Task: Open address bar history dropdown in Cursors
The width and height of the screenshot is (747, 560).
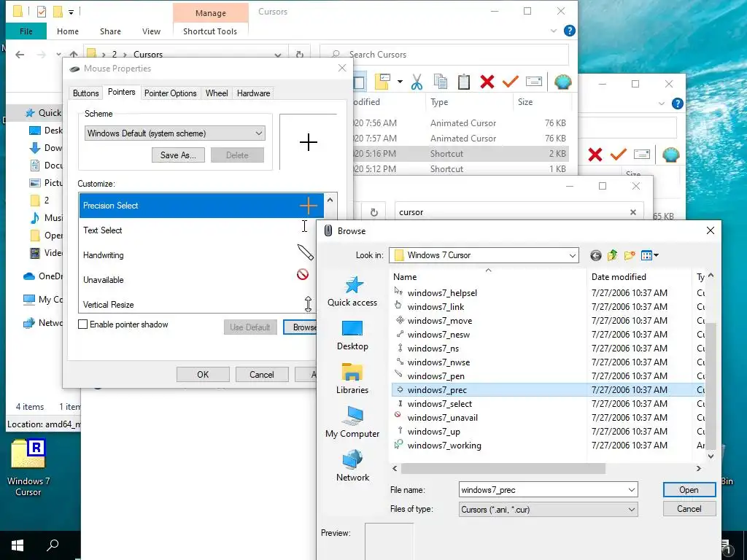Action: [278, 55]
